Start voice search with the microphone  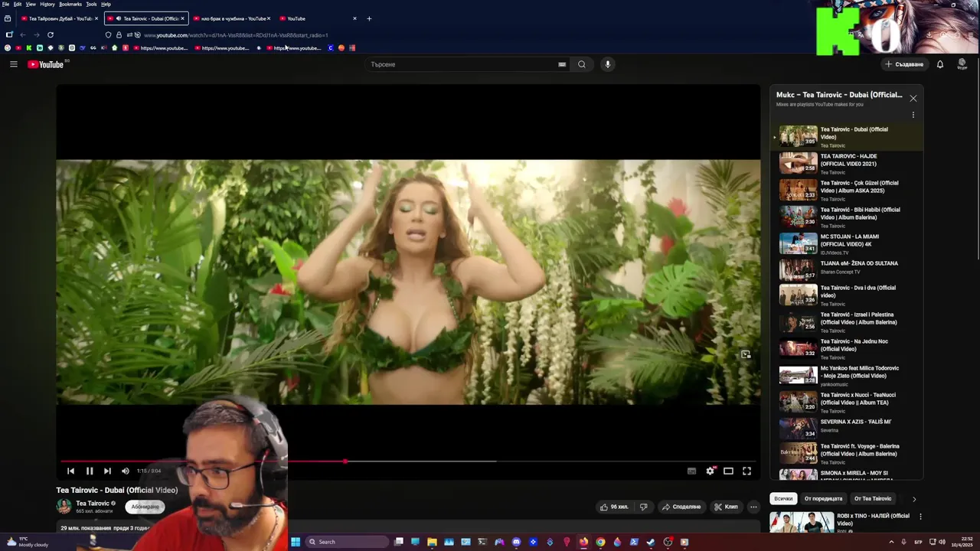coord(608,64)
